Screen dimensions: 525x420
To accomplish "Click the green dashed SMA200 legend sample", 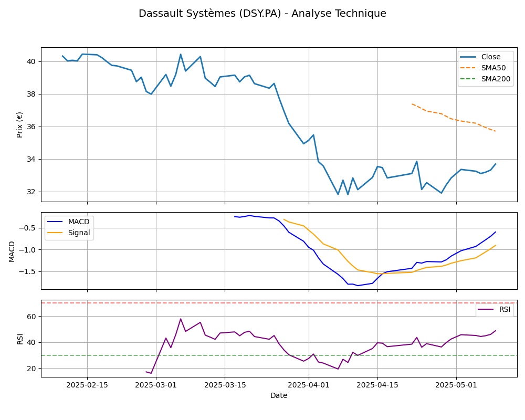I will pyautogui.click(x=468, y=79).
